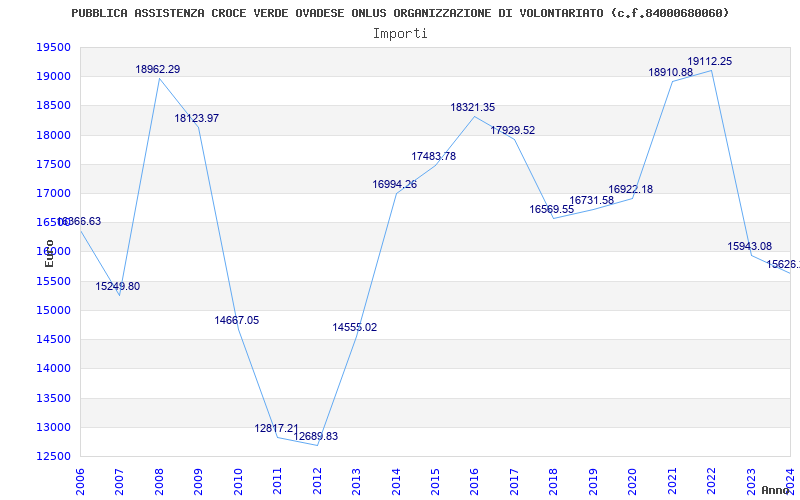
Task: Click the 'Anno' x-axis title
Action: 776,490
